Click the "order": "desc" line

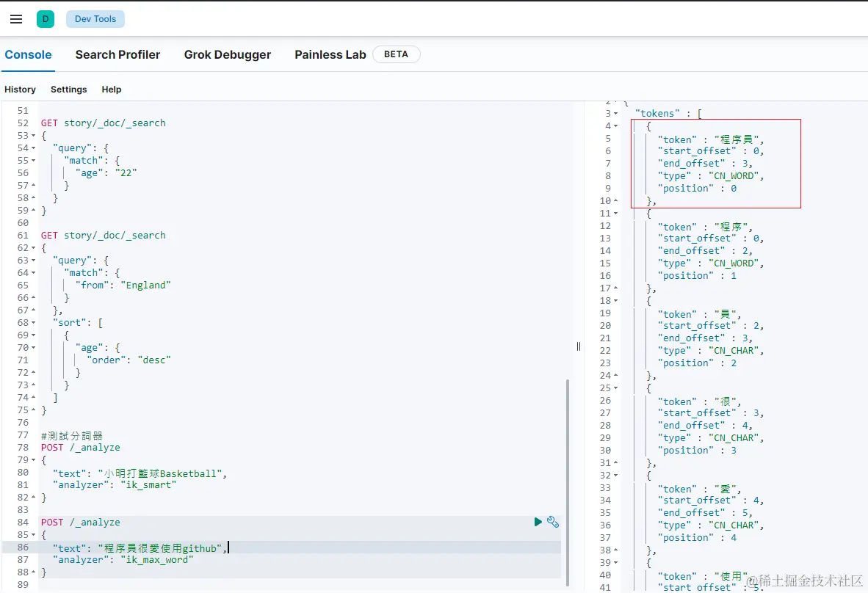129,360
